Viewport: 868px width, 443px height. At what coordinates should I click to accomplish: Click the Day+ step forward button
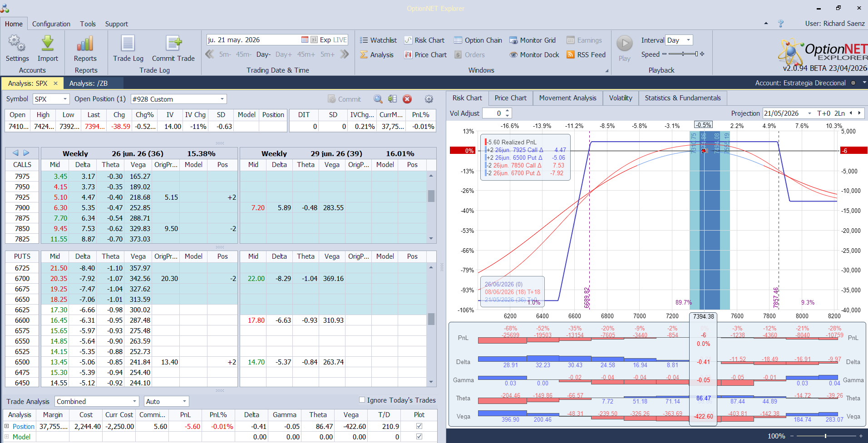284,54
